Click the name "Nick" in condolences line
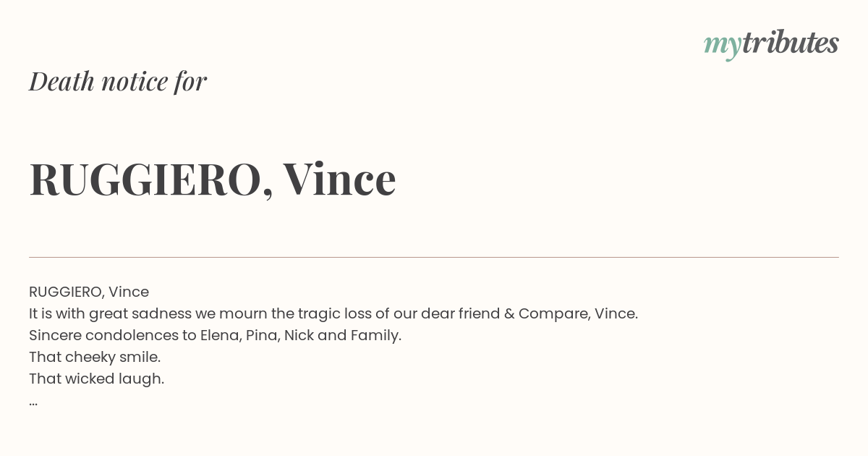The height and width of the screenshot is (456, 868). (299, 335)
